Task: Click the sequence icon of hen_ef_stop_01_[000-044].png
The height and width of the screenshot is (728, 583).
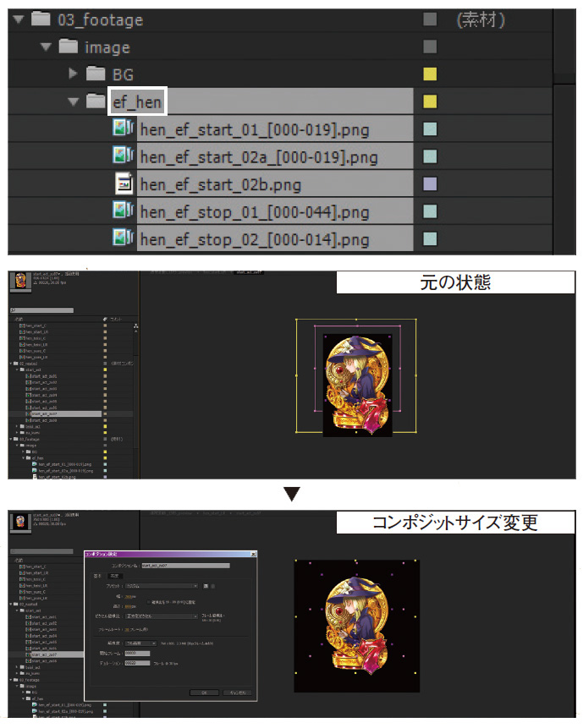Action: coord(123,211)
